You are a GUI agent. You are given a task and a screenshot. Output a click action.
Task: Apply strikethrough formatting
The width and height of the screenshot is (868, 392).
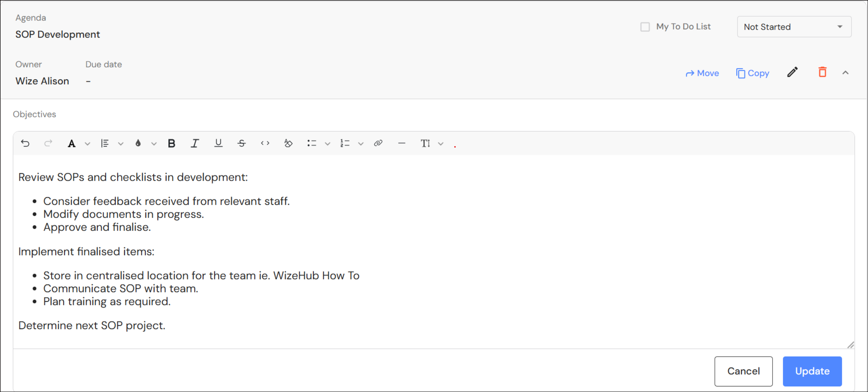point(241,143)
